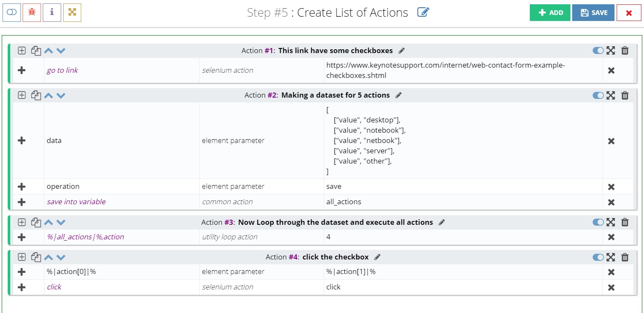This screenshot has height=313, width=644.
Task: Click the all_actions variable value cell
Action: [x=463, y=202]
